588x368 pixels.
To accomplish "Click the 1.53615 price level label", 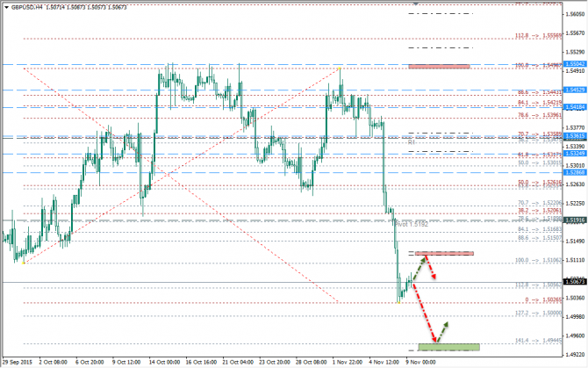I will pyautogui.click(x=576, y=137).
